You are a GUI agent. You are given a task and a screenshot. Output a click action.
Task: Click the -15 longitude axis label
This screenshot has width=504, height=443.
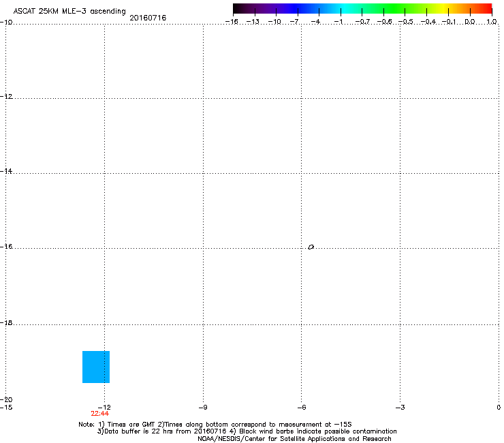(6, 408)
